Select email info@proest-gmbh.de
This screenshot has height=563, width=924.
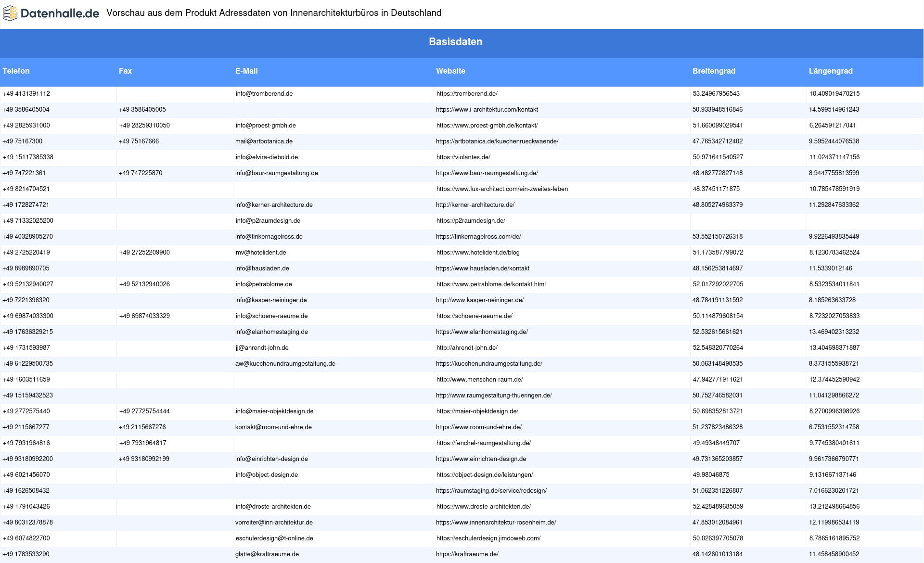click(266, 126)
